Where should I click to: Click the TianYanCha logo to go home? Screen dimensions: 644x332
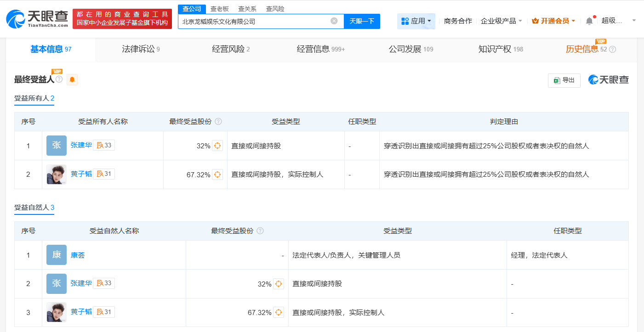[x=36, y=19]
